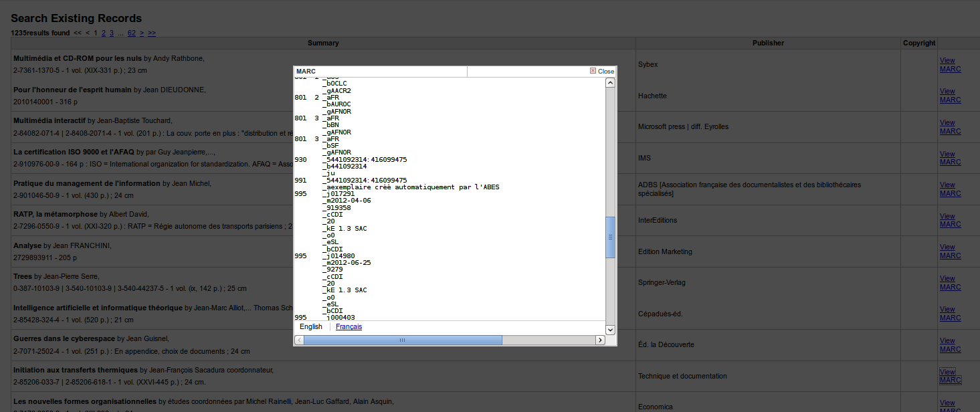Open MARC link for Edition Marketing record

tap(950, 256)
